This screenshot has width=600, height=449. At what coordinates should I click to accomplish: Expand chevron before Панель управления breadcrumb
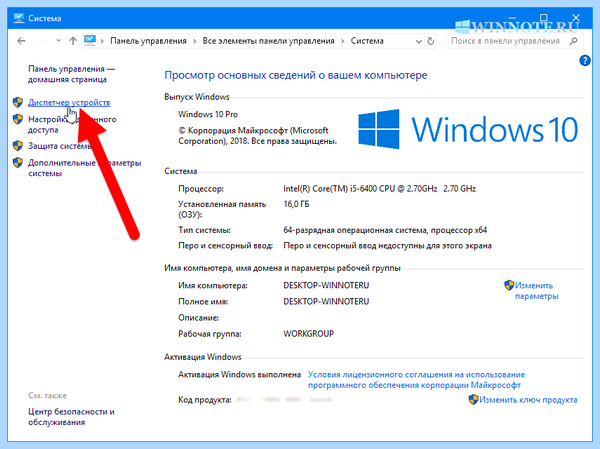[102, 41]
